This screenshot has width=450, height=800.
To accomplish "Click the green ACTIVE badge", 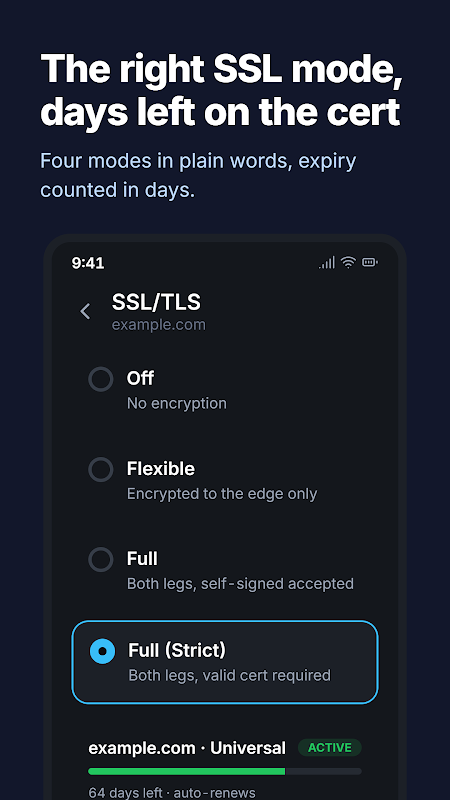I will pyautogui.click(x=330, y=747).
